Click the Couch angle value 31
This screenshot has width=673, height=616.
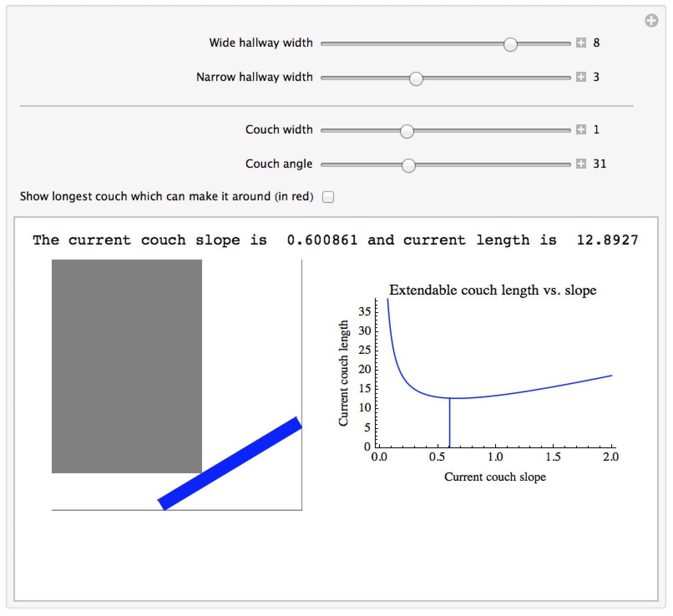click(x=600, y=164)
